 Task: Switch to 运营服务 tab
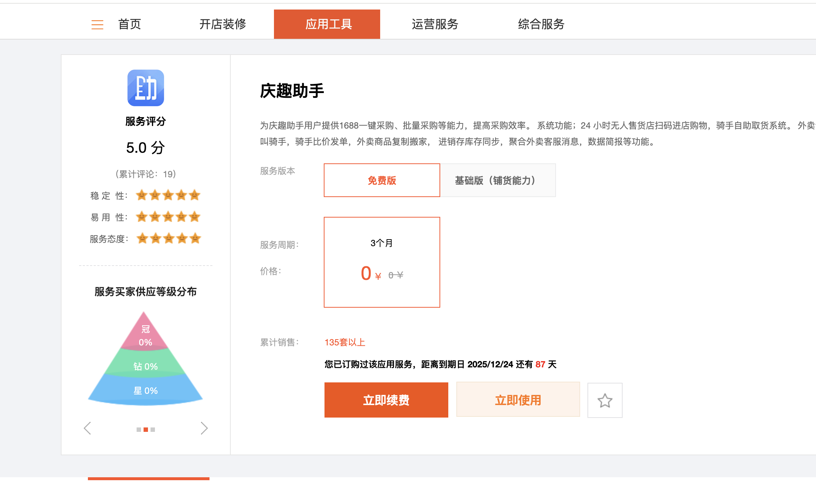coord(435,25)
